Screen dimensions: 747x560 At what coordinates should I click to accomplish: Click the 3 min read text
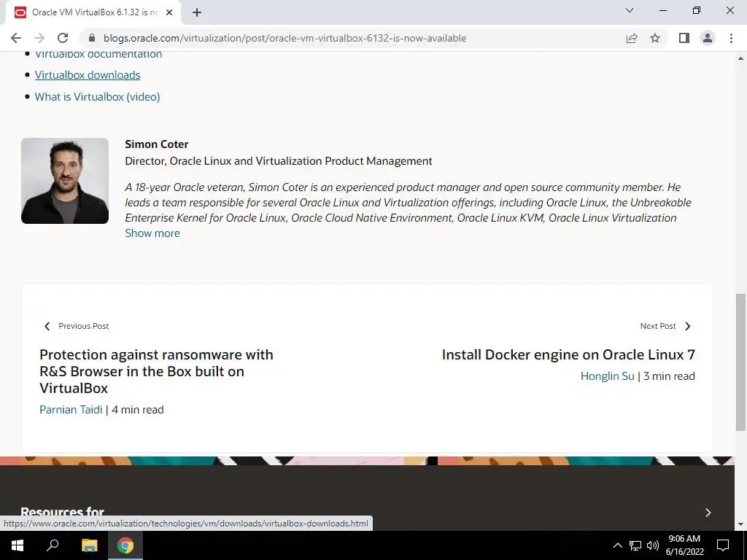(x=670, y=376)
